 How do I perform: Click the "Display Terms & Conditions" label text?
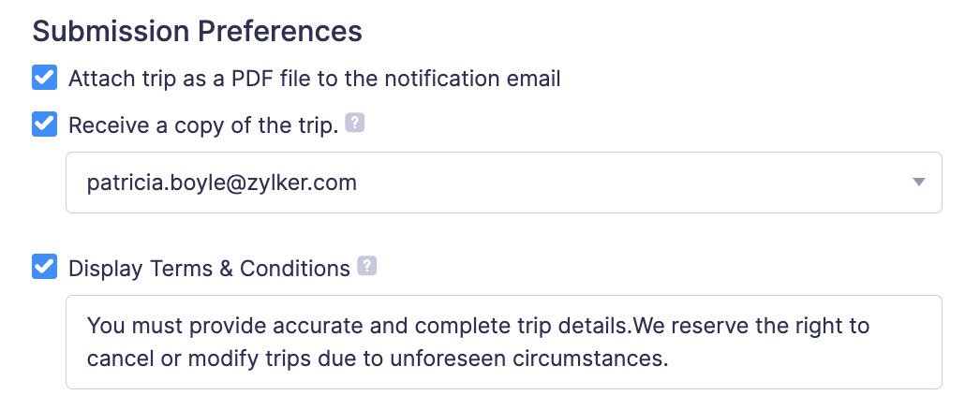pos(209,269)
